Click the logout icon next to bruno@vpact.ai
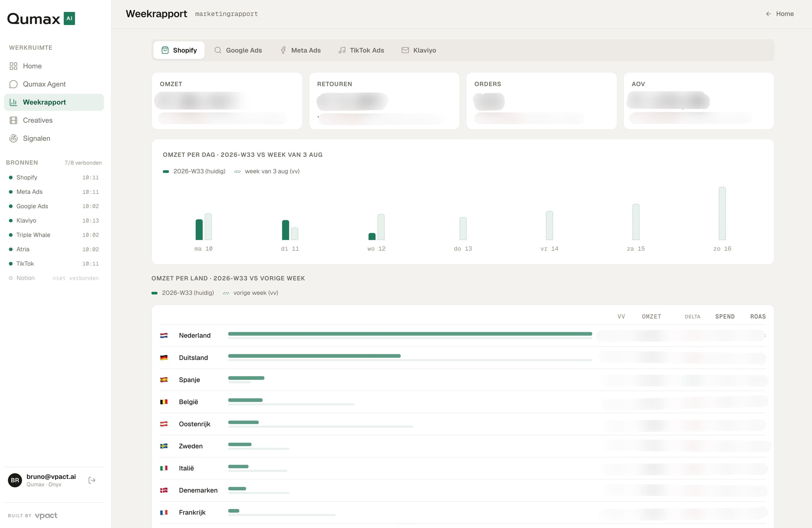812x528 pixels. [92, 480]
